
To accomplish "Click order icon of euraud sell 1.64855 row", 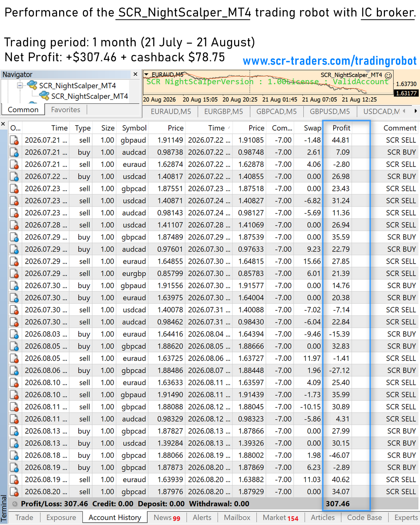I will [14, 261].
